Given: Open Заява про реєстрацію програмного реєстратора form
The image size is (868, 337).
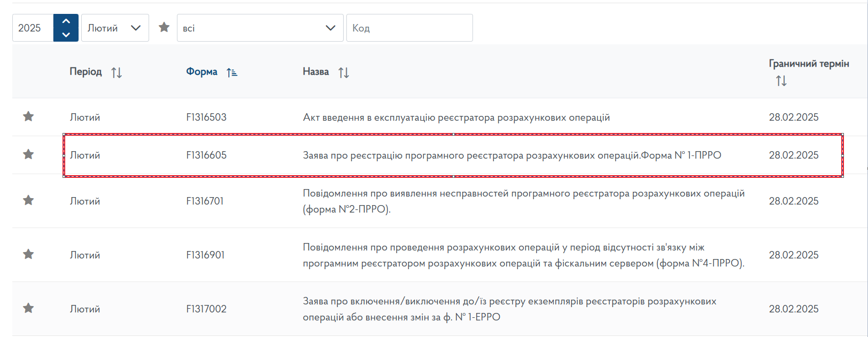Looking at the screenshot, I should click(511, 155).
